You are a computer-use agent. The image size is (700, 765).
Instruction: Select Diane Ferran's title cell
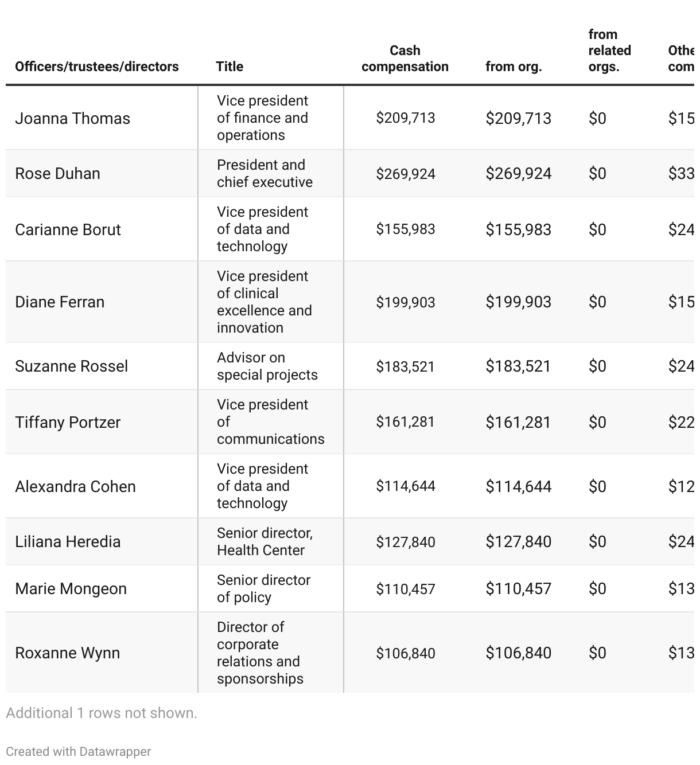265,302
